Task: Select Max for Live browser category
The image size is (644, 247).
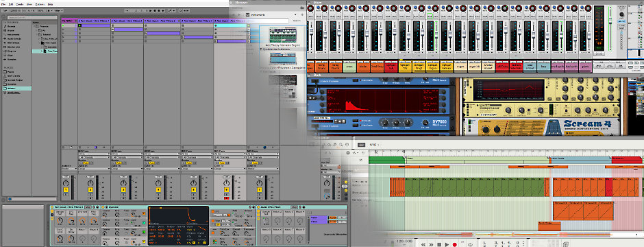Action: click(x=14, y=47)
